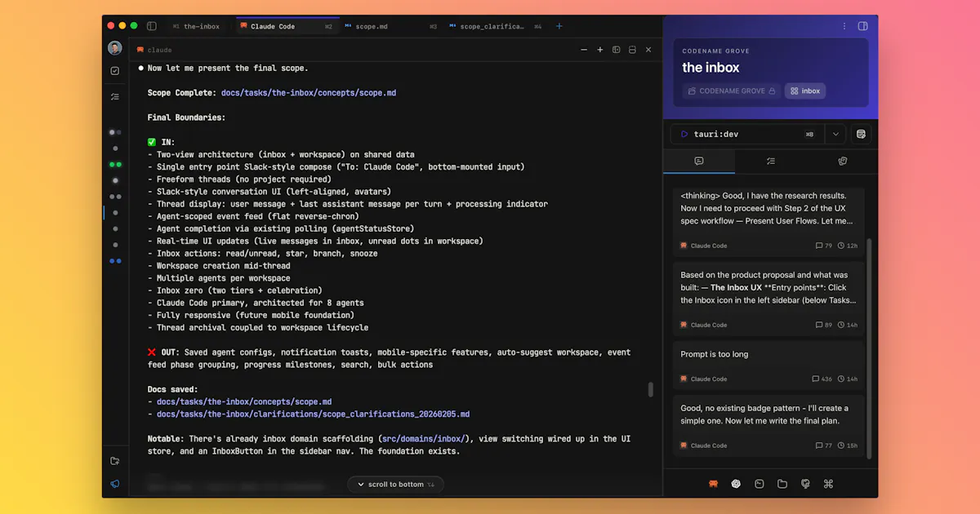This screenshot has height=514, width=980.
Task: Add a new tab with plus icon
Action: coord(559,26)
